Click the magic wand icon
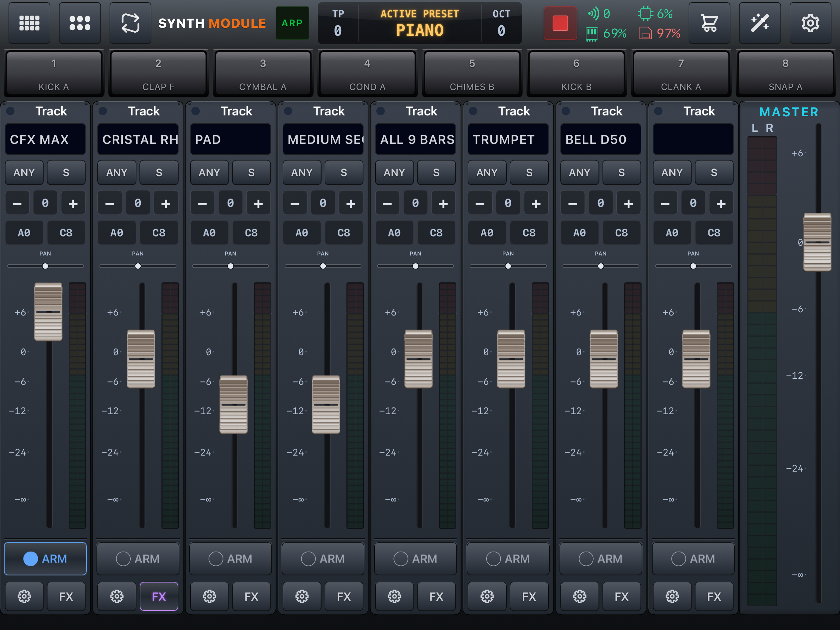 [759, 23]
